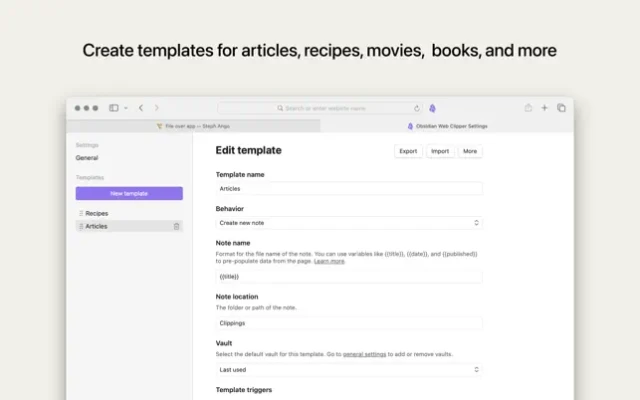640x400 pixels.
Task: Click the drag handle beside Recipes
Action: point(81,213)
